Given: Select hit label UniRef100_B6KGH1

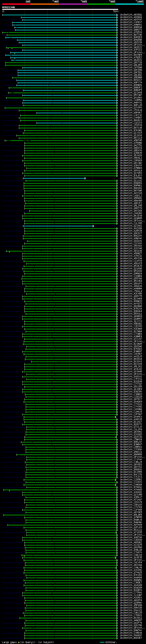Looking at the screenshot, I should coord(131,188).
